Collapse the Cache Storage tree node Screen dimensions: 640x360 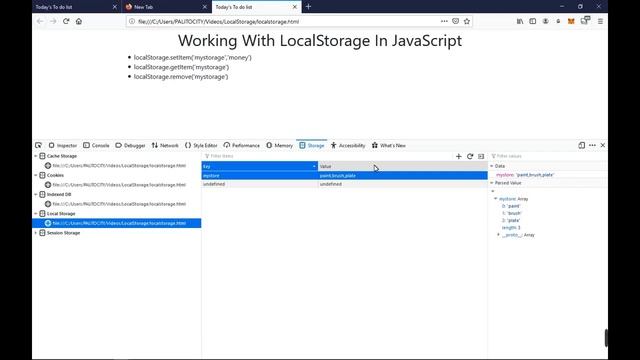pyautogui.click(x=36, y=156)
